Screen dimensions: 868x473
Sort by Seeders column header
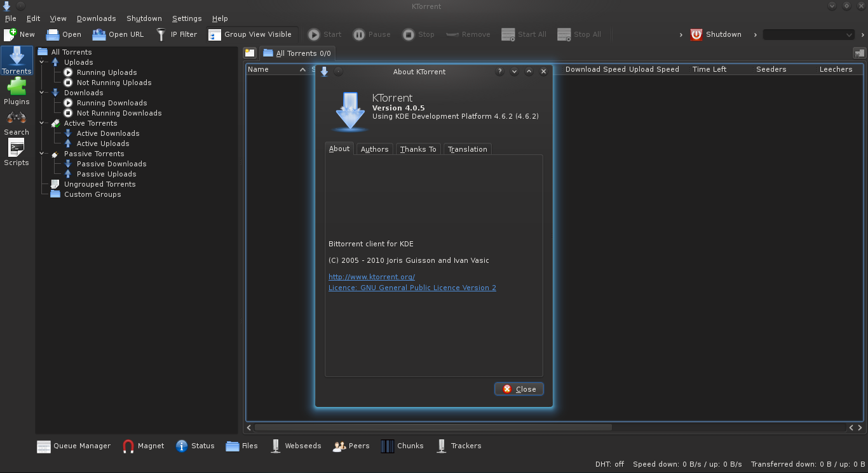click(x=771, y=69)
